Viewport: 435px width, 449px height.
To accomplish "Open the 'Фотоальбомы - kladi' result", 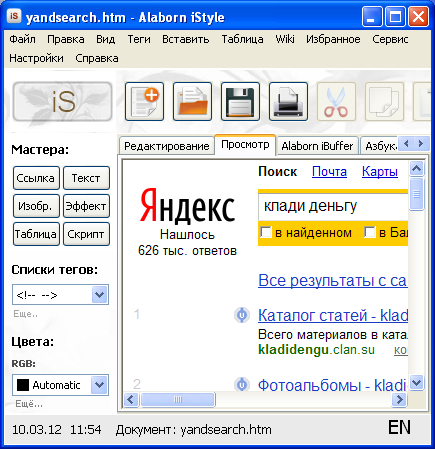I will (332, 385).
